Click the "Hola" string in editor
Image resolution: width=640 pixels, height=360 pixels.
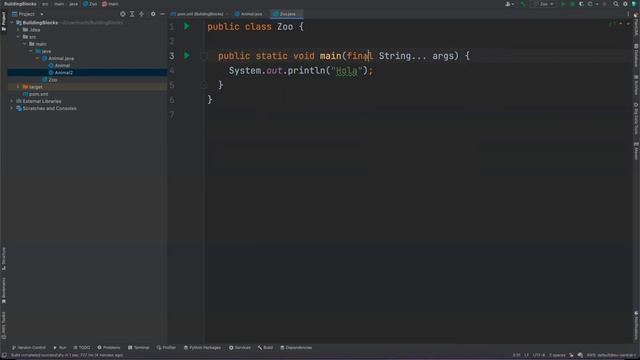(x=347, y=71)
